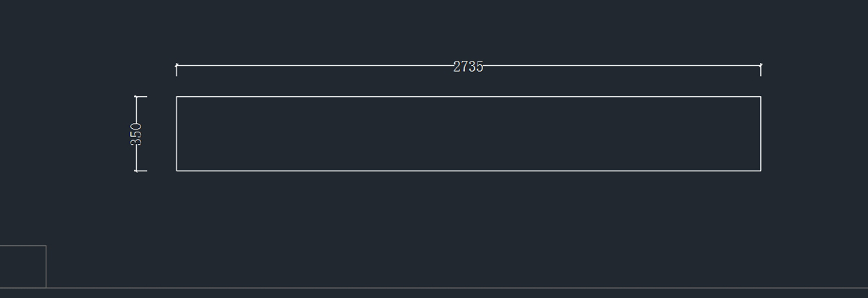This screenshot has width=868, height=298.
Task: Click the long horizontal line at screen bottom
Action: (x=434, y=288)
